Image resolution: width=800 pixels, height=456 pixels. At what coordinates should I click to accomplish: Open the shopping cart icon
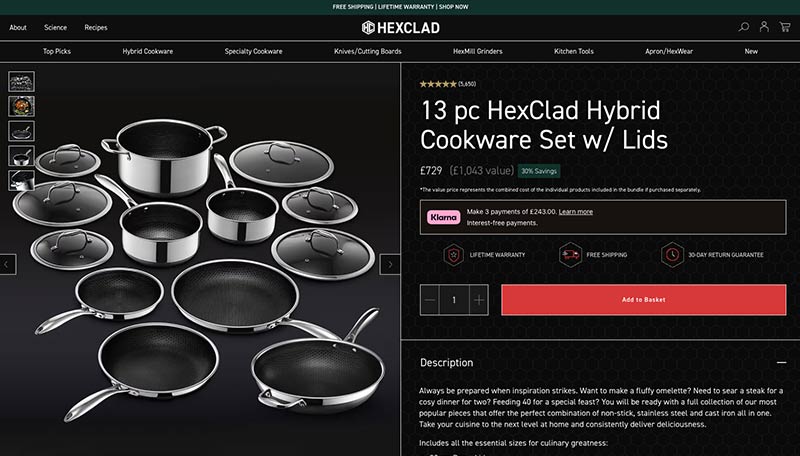[x=785, y=27]
